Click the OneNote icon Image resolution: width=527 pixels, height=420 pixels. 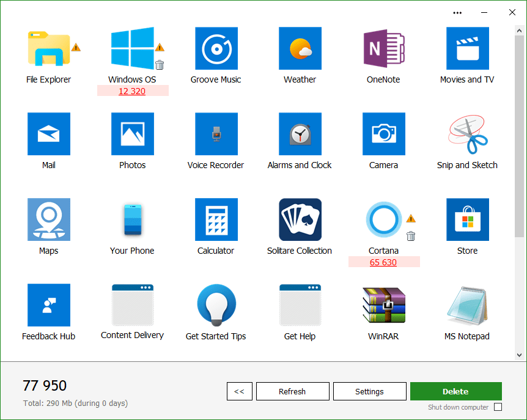tap(383, 48)
